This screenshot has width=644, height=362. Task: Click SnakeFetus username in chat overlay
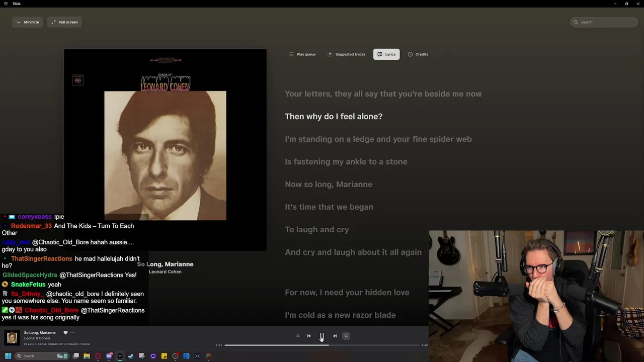28,284
